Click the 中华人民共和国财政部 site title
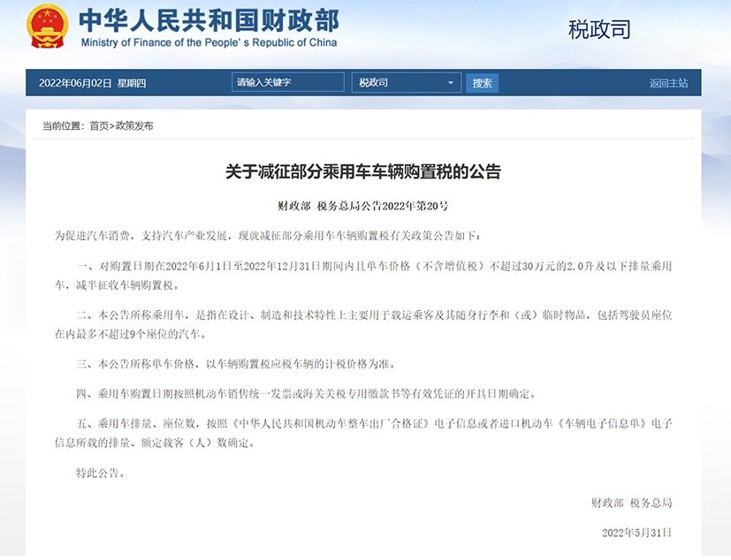 tap(209, 21)
